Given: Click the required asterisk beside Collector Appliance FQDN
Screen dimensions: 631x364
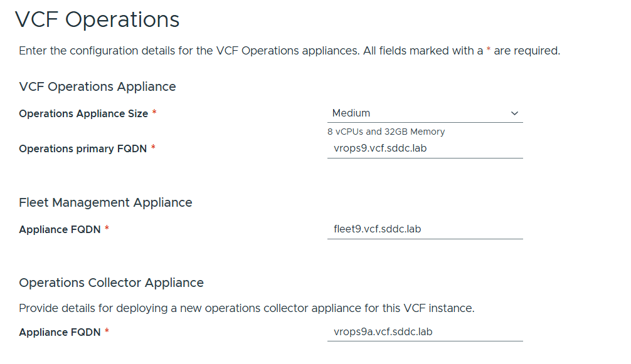Looking at the screenshot, I should click(107, 331).
